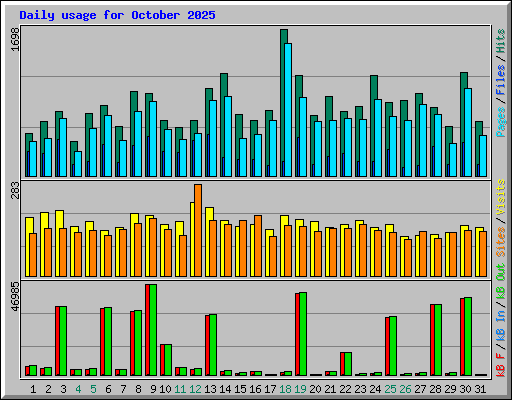Click the green kB Out bar for day 25

393,346
